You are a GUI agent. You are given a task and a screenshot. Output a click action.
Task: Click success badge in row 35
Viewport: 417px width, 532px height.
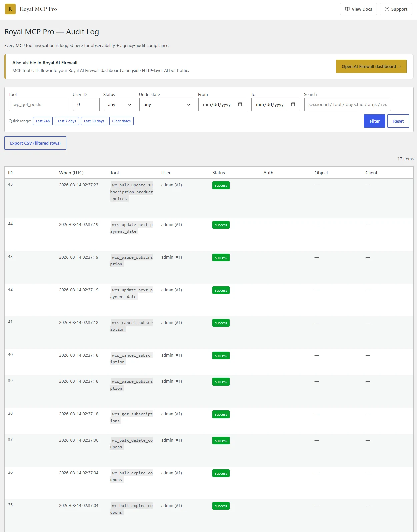221,506
